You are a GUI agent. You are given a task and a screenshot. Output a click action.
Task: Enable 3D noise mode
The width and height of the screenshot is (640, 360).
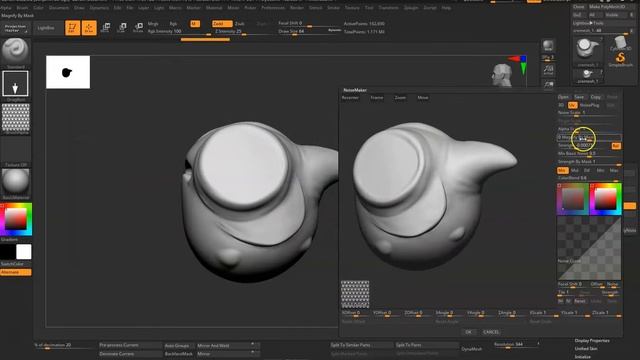pyautogui.click(x=561, y=105)
